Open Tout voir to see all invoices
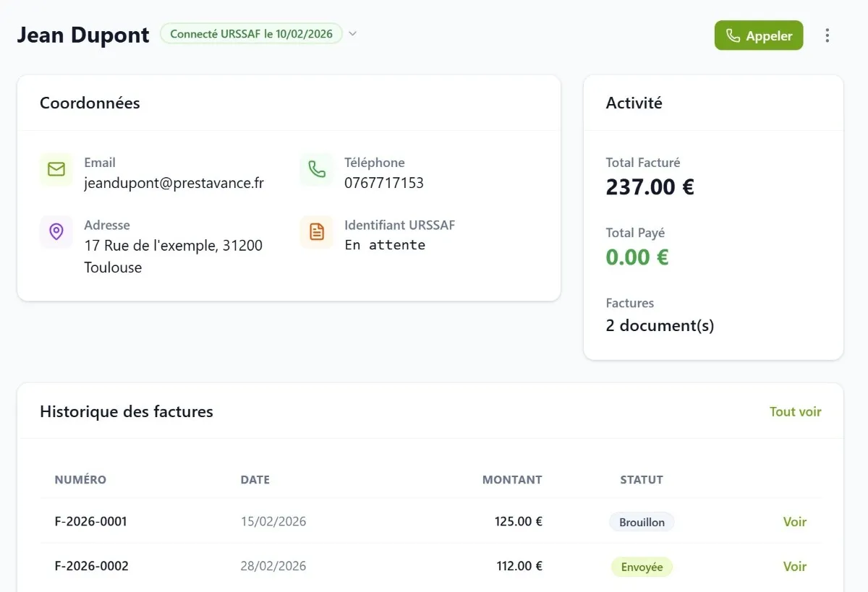The width and height of the screenshot is (868, 592). (x=795, y=411)
